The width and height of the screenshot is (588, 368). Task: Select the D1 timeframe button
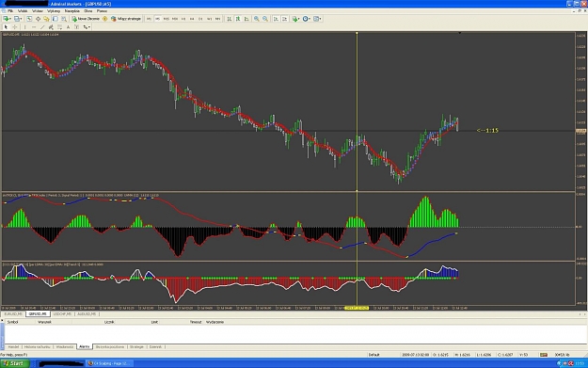click(200, 19)
